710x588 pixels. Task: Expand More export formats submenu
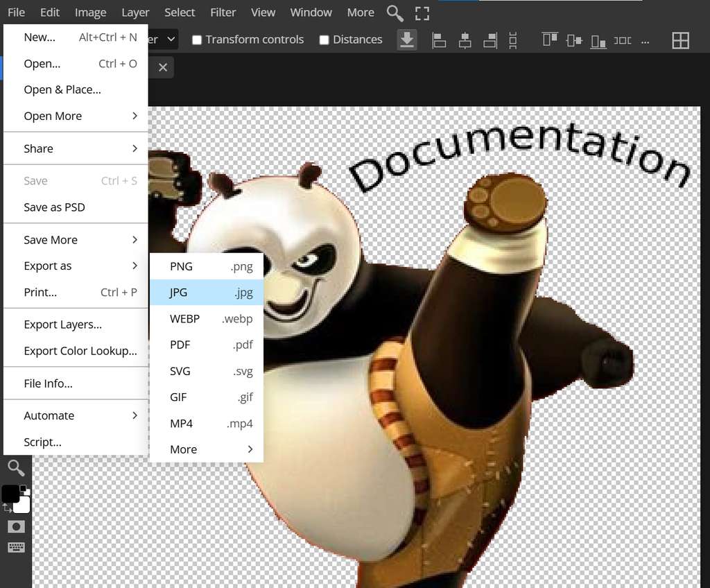pyautogui.click(x=207, y=449)
